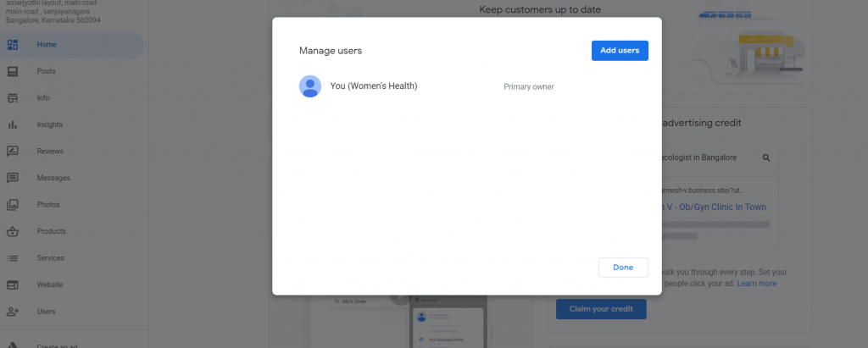868x348 pixels.
Task: Go to Photos in the sidebar
Action: click(x=72, y=205)
